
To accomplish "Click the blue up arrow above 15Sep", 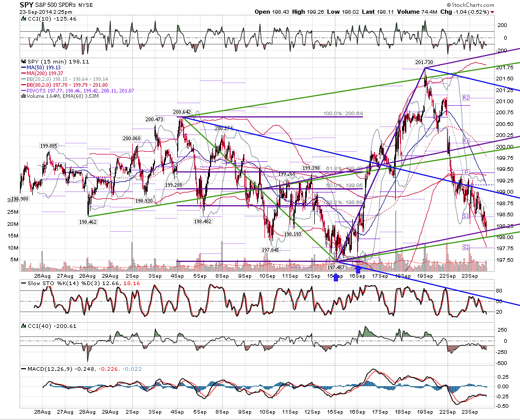I will point(335,277).
